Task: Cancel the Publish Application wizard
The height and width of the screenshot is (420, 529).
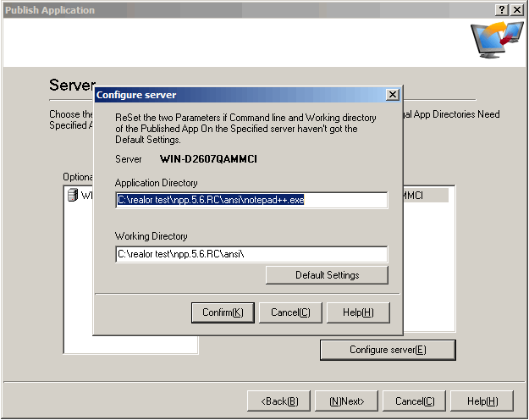Action: click(415, 401)
